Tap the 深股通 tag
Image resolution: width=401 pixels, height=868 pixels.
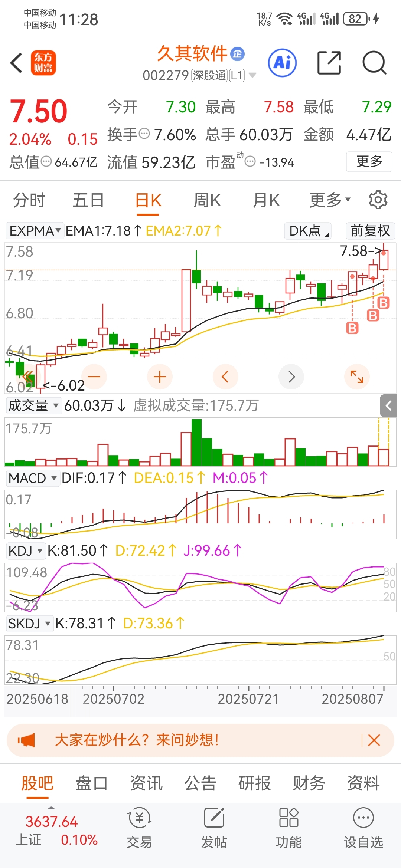coord(209,76)
